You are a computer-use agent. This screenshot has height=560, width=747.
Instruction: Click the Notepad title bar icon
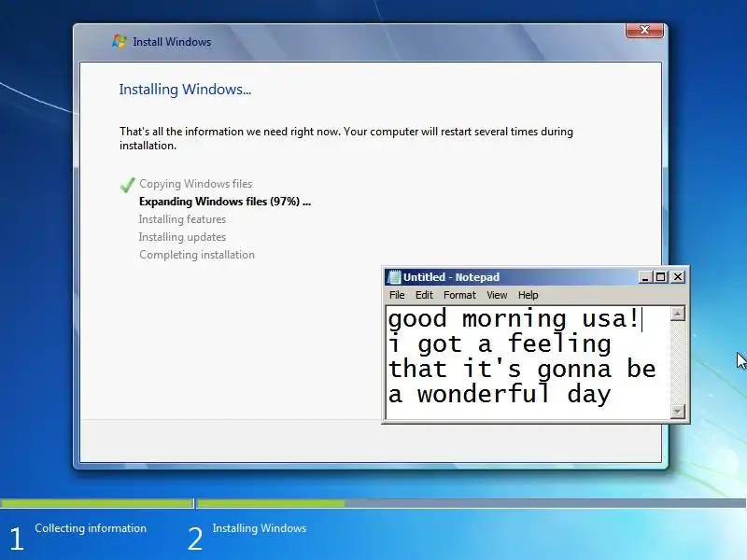(394, 277)
